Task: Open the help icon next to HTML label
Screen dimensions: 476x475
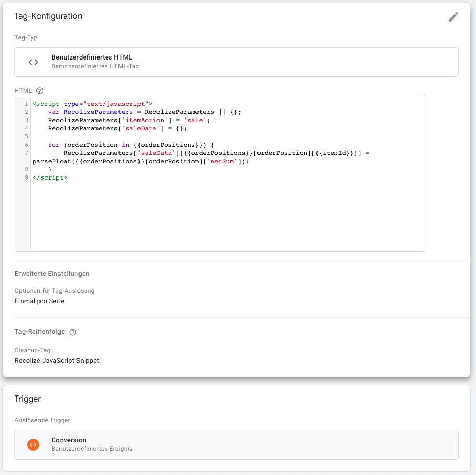Action: click(x=40, y=91)
